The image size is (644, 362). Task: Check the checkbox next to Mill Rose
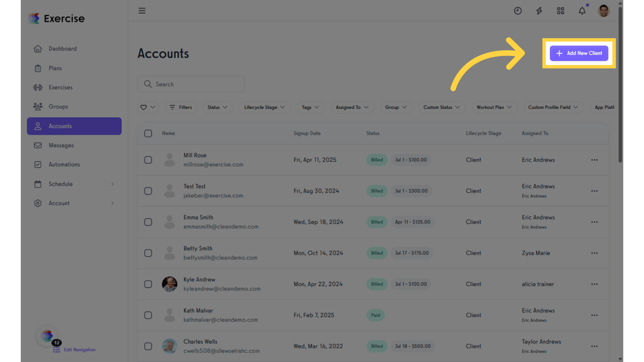pyautogui.click(x=148, y=160)
